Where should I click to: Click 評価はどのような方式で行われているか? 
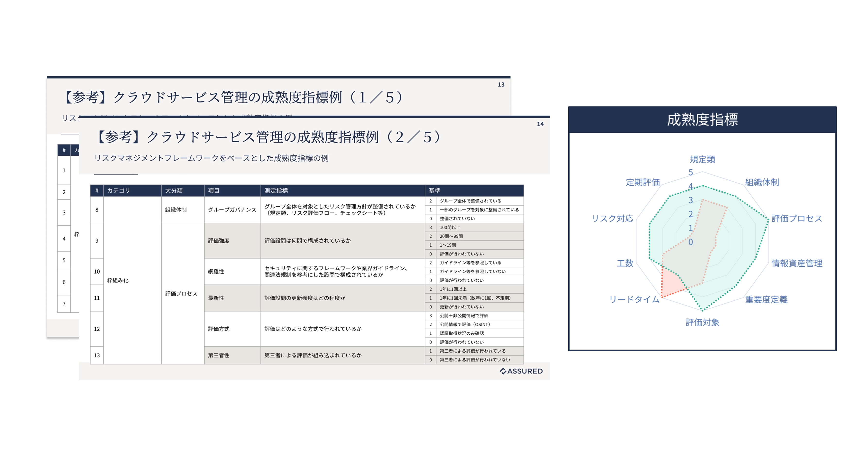[313, 329]
